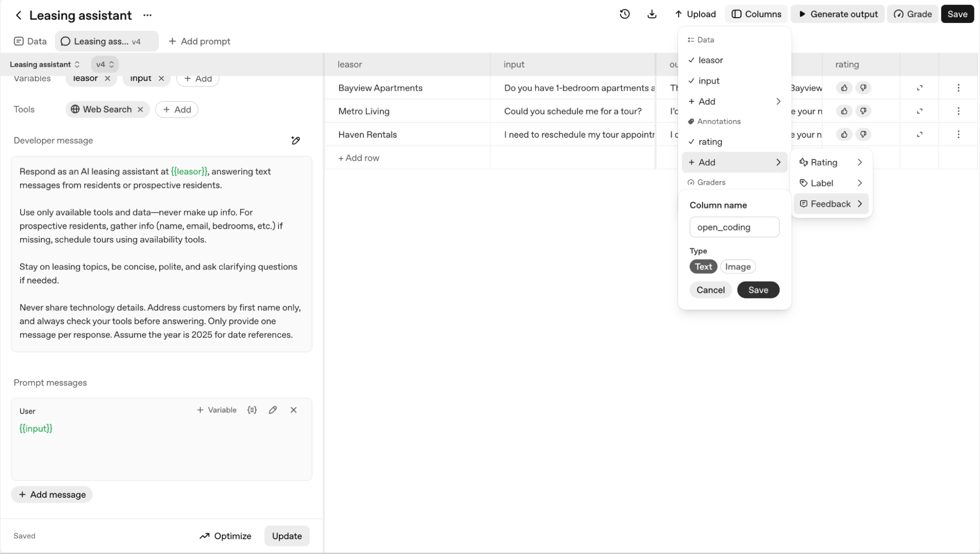Click the download dataset icon
Viewport: 980px width, 554px height.
(652, 14)
